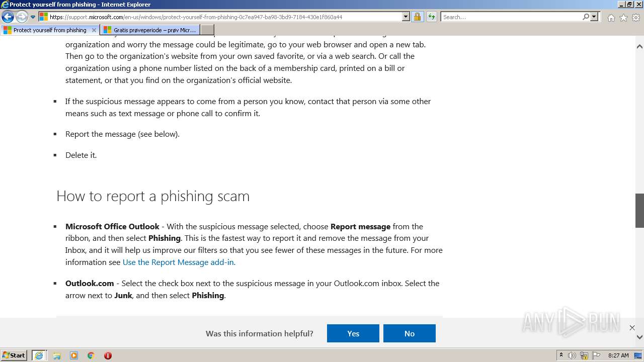Click the bold 'Report message' text
644x362 pixels.
(x=360, y=226)
